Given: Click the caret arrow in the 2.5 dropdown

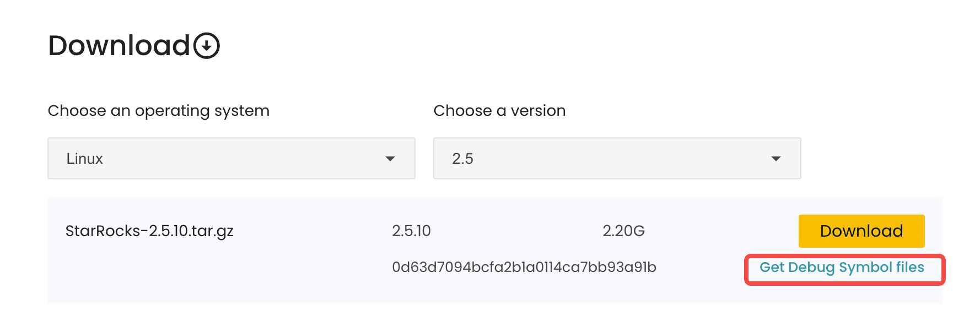Looking at the screenshot, I should point(776,159).
